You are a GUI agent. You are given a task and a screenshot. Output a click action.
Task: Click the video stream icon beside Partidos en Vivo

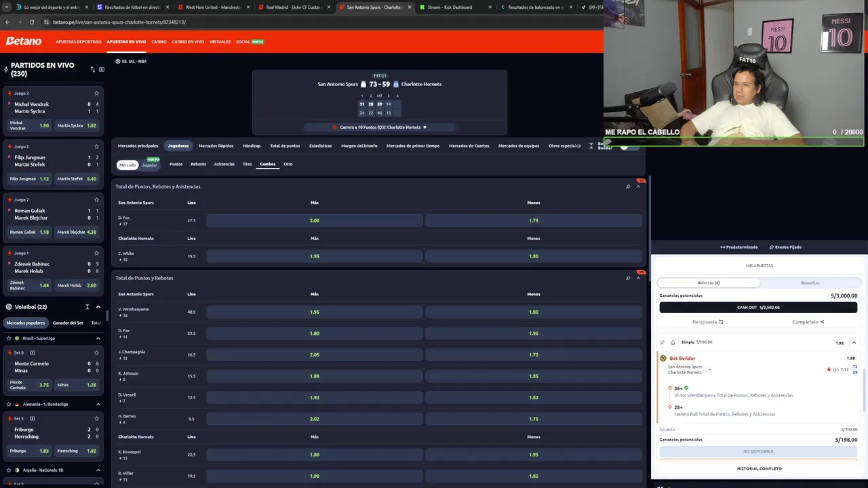[102, 69]
